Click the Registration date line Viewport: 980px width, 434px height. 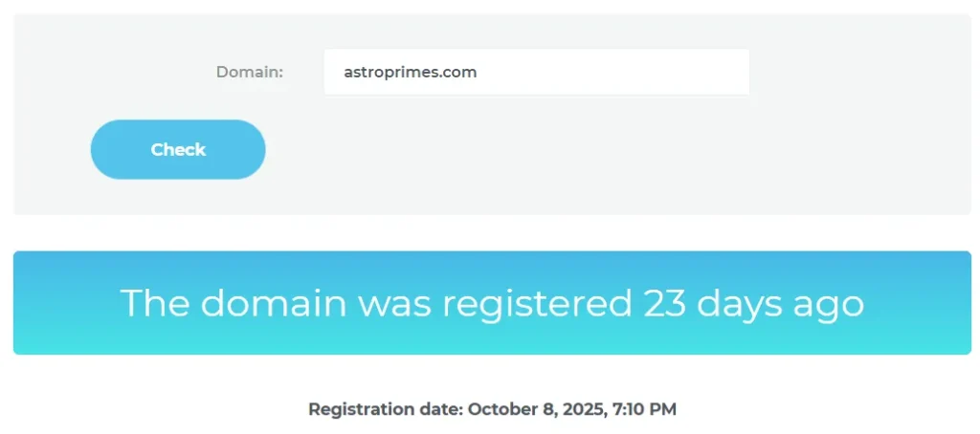[x=492, y=409]
